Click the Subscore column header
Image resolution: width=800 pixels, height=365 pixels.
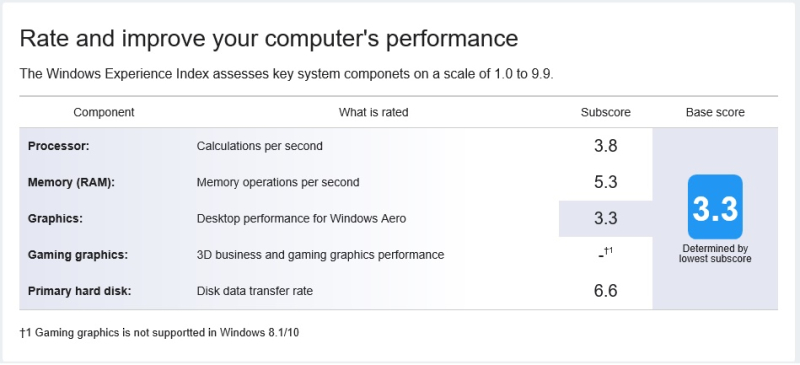[606, 112]
